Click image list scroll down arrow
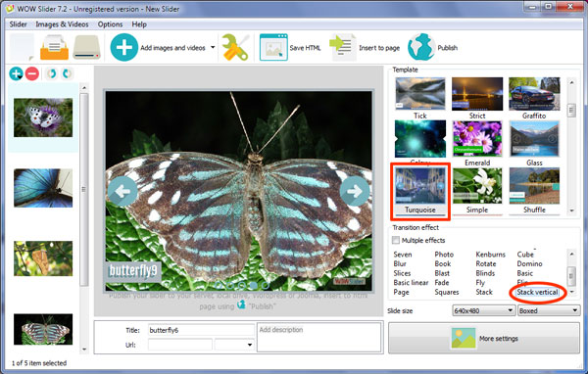 [x=84, y=350]
